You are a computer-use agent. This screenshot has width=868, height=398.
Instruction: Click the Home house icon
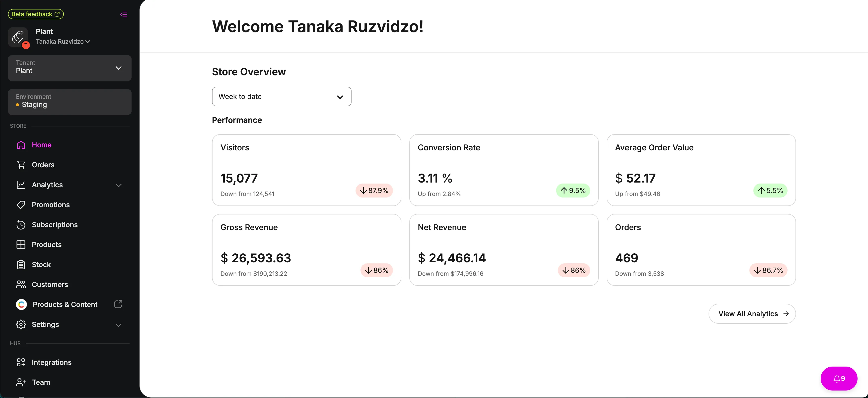point(21,145)
